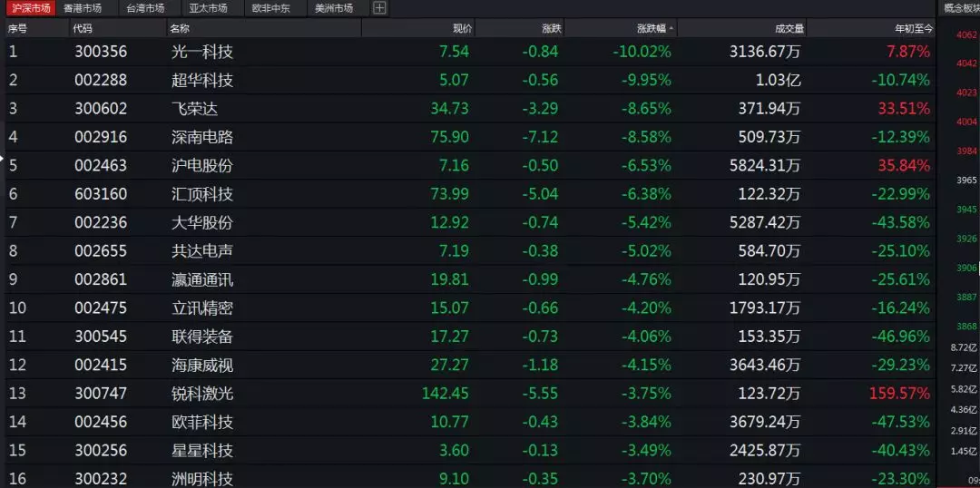Click stock code 300545

tap(101, 337)
